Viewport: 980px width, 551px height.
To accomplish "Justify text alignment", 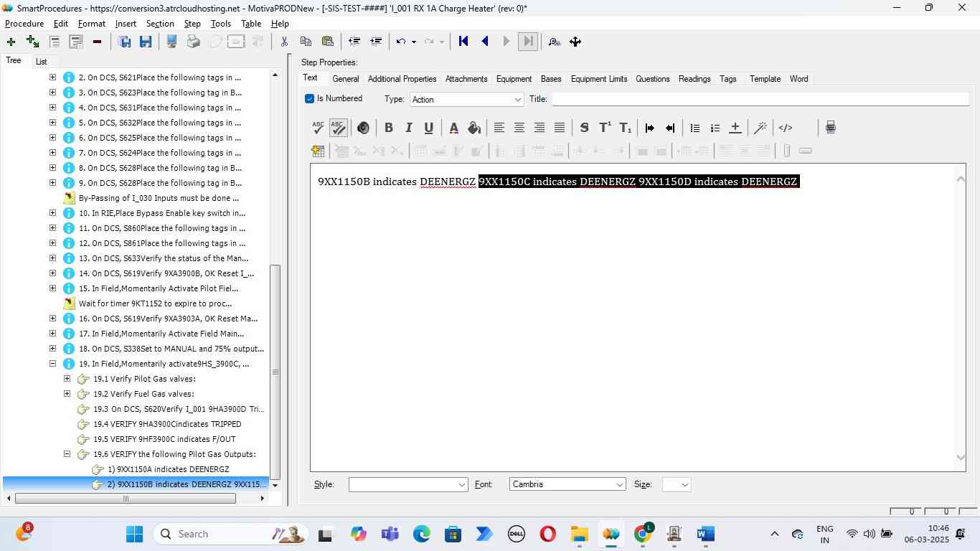I will 560,128.
